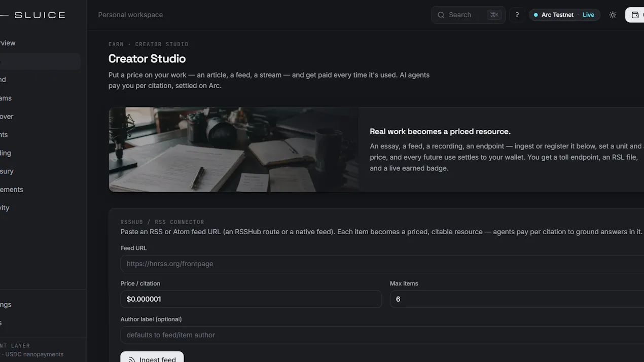Focus the Search box

click(468, 15)
